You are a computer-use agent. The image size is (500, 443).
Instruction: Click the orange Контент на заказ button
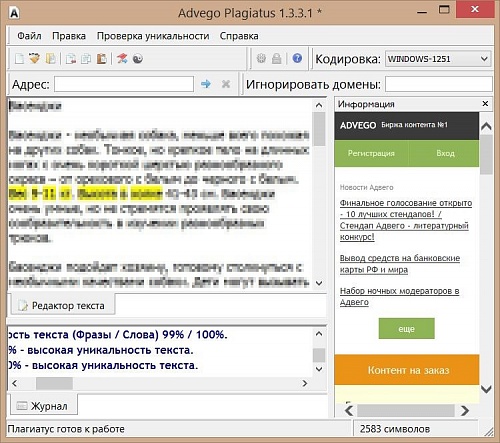coord(407,370)
